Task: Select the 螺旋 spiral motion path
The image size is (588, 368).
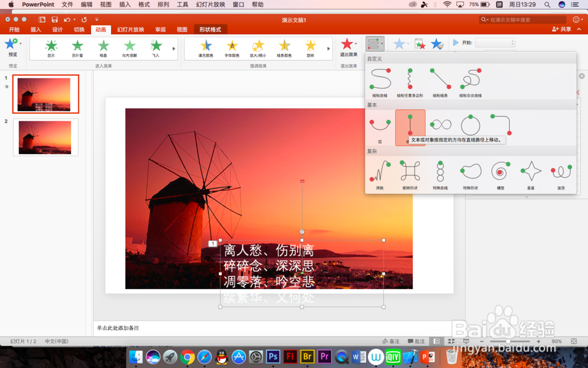Action: (500, 174)
